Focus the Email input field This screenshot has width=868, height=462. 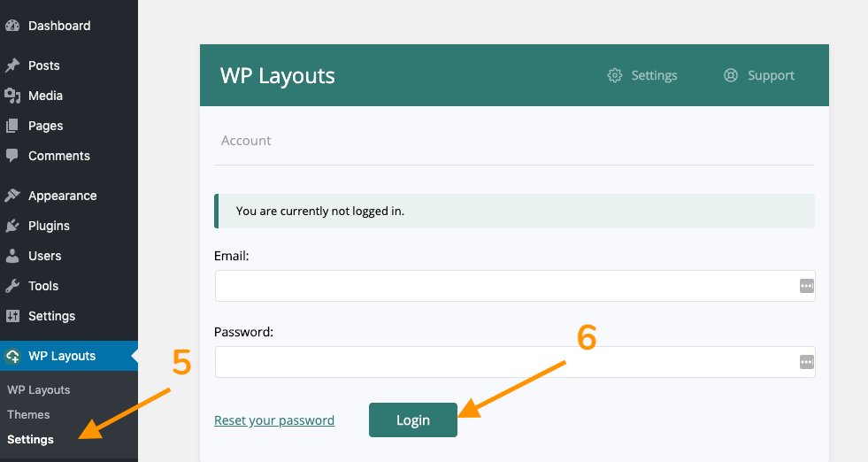pos(515,286)
